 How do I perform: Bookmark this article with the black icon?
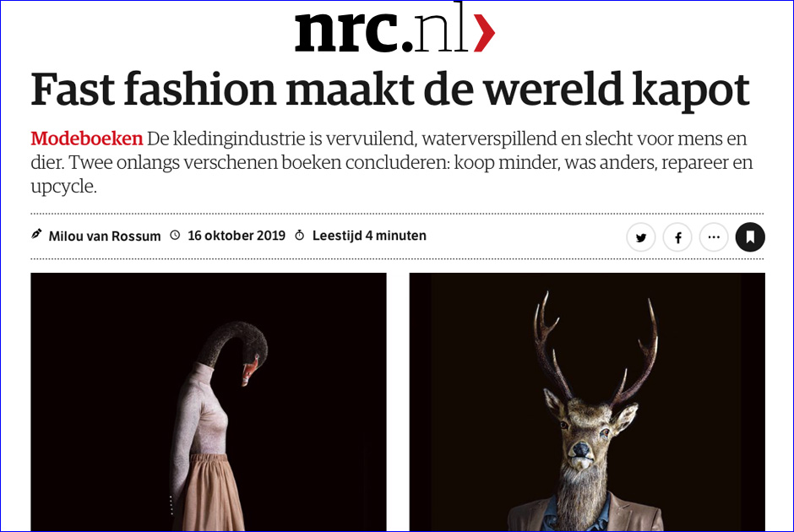(x=750, y=237)
